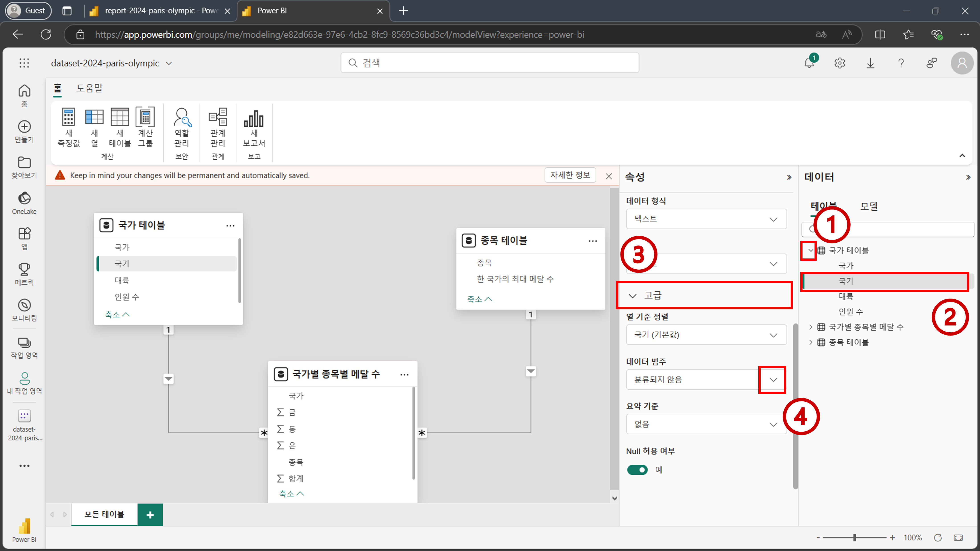The width and height of the screenshot is (980, 551).
Task: Open the 요약 기준 dropdown (없음)
Action: point(706,424)
